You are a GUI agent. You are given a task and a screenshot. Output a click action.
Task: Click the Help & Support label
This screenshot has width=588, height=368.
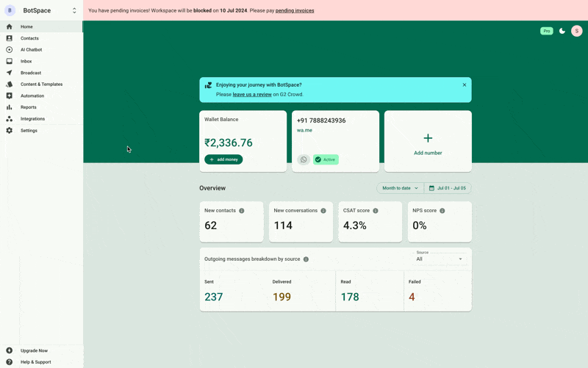(35, 362)
